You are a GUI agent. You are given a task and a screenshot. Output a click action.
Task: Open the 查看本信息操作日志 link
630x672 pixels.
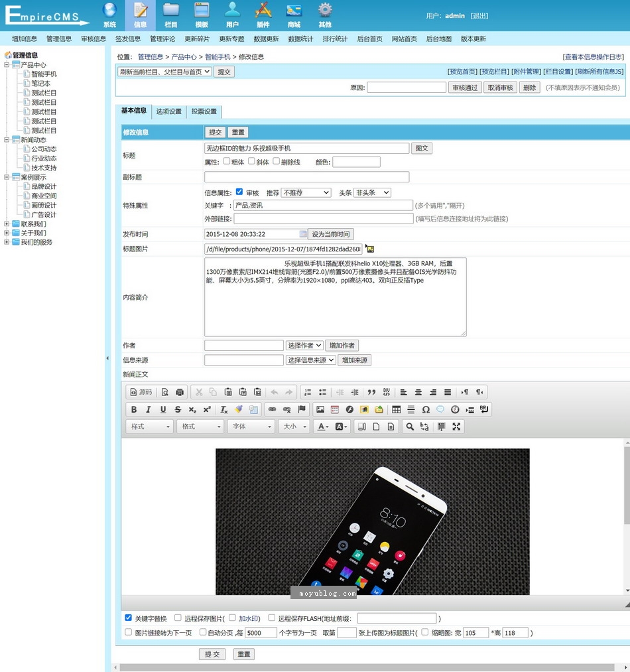pos(593,56)
